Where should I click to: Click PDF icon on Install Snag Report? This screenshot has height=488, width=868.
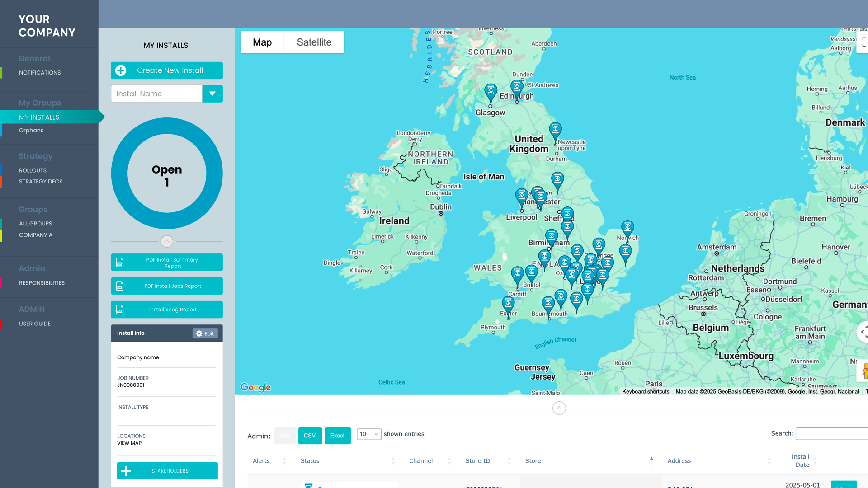pos(120,310)
